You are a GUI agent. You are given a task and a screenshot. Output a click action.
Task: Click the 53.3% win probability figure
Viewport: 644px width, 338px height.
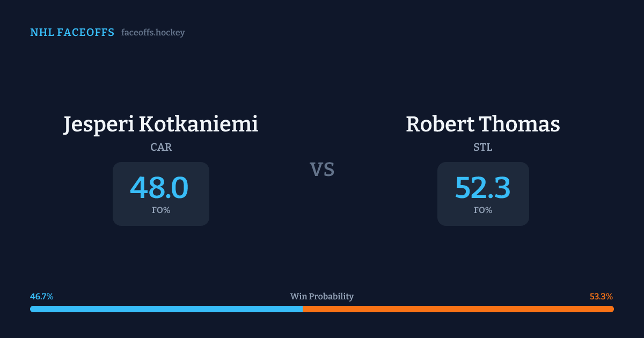(x=601, y=297)
